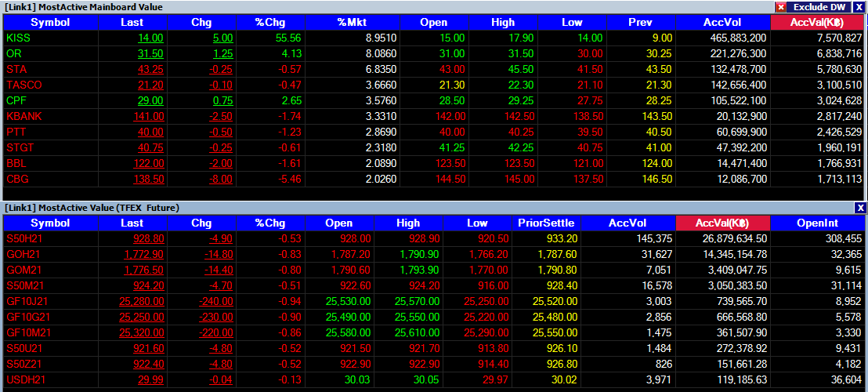
Task: Select the KBANK symbol
Action: [24, 117]
